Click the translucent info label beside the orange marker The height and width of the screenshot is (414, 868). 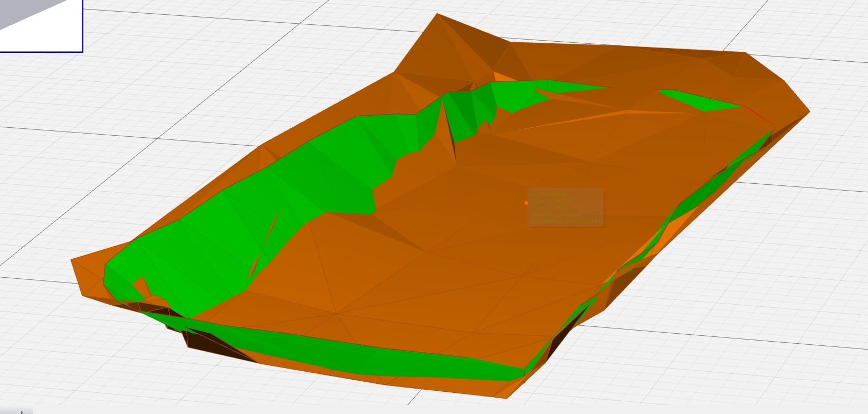(x=565, y=208)
